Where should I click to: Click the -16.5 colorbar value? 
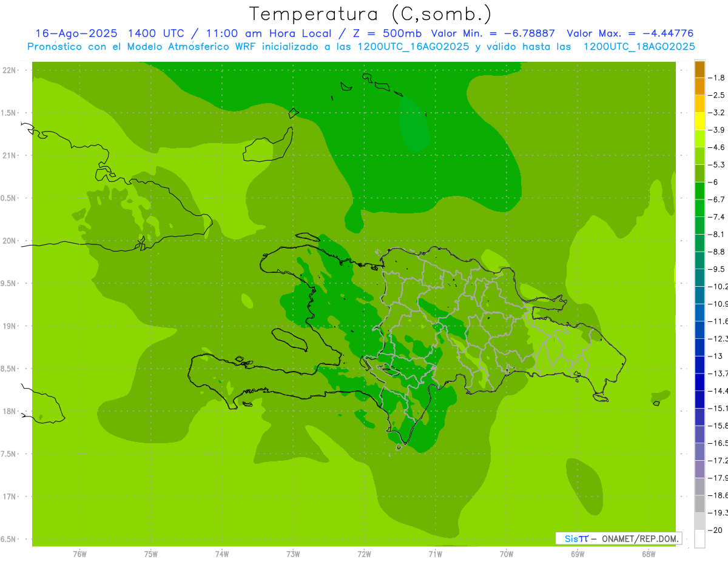718,443
